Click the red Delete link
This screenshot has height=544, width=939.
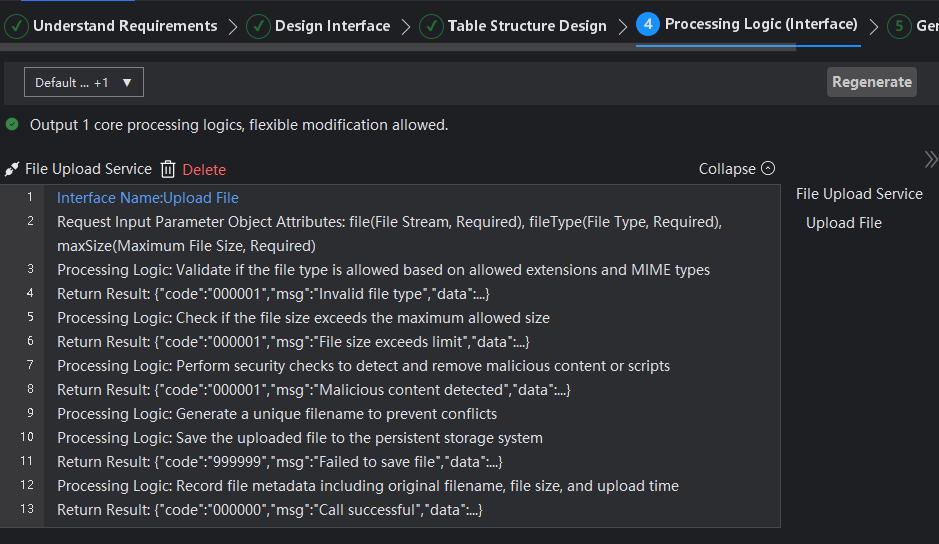click(204, 170)
